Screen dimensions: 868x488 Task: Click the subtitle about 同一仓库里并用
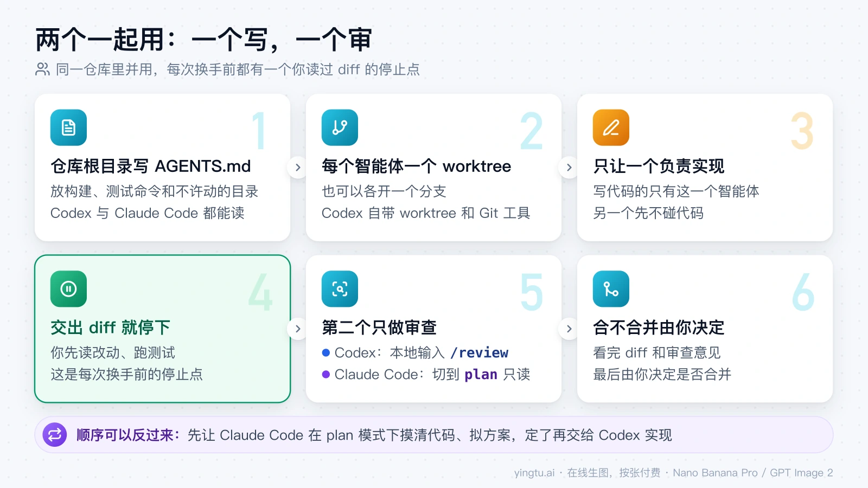(238, 69)
